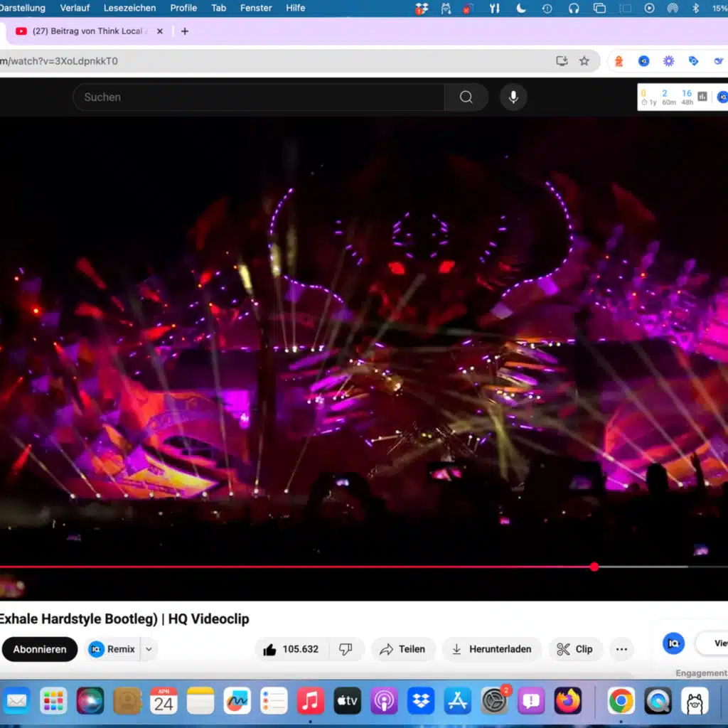Click the Abonnieren button
728x728 pixels.
40,649
